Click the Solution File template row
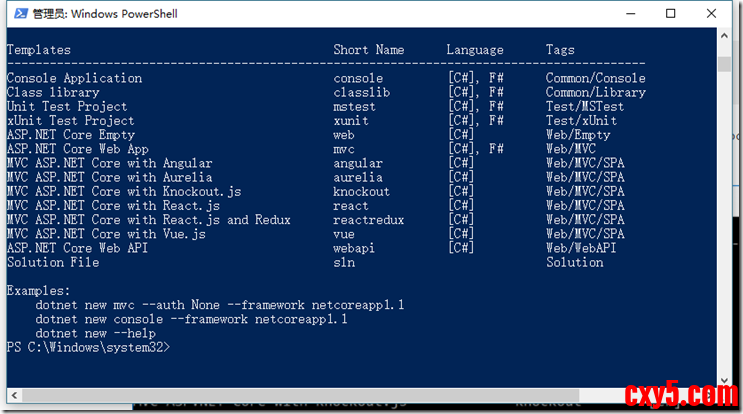The height and width of the screenshot is (414, 743). pyautogui.click(x=53, y=262)
